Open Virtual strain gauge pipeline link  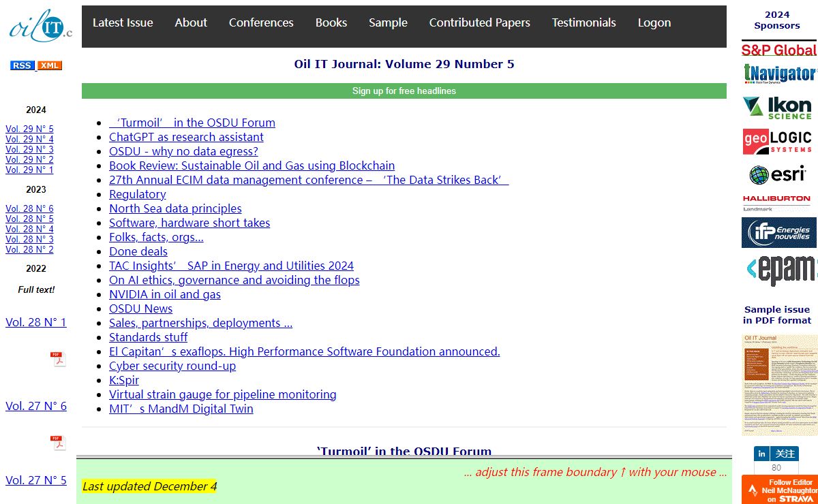click(x=223, y=394)
